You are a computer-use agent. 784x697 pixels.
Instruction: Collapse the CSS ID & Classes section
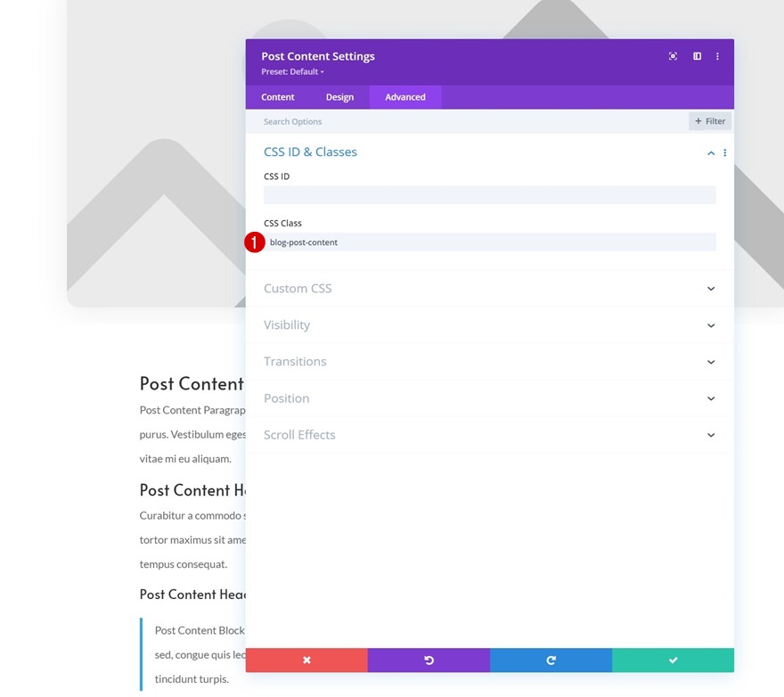(711, 153)
